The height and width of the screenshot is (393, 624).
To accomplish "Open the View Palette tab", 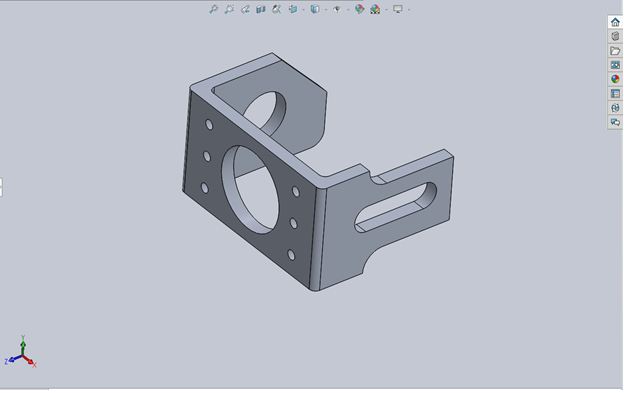I will click(x=615, y=65).
